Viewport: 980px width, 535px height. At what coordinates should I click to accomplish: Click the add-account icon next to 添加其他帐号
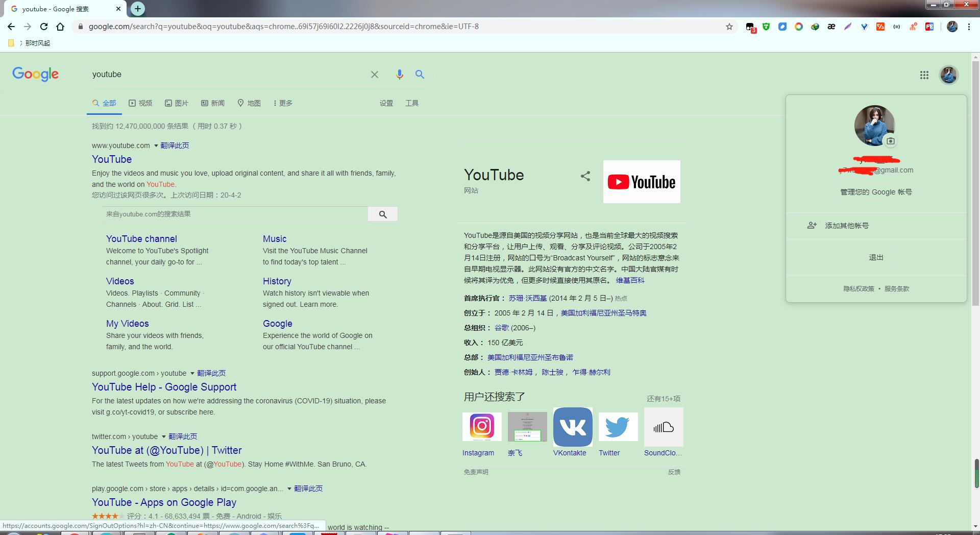pyautogui.click(x=812, y=225)
